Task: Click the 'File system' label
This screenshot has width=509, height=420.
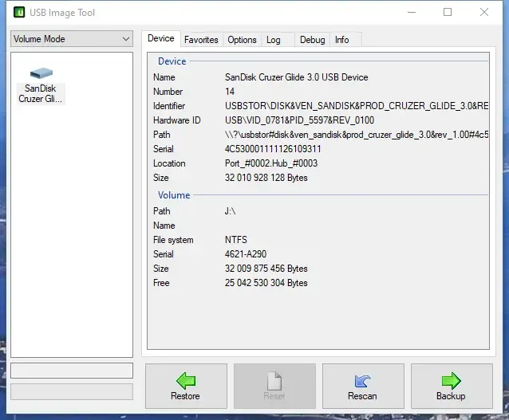Action: pos(173,240)
